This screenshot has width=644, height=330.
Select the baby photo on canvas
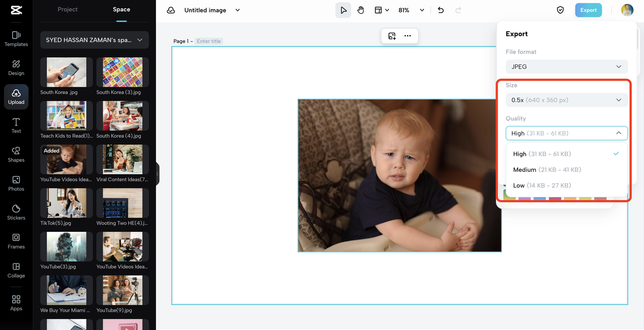(x=399, y=175)
